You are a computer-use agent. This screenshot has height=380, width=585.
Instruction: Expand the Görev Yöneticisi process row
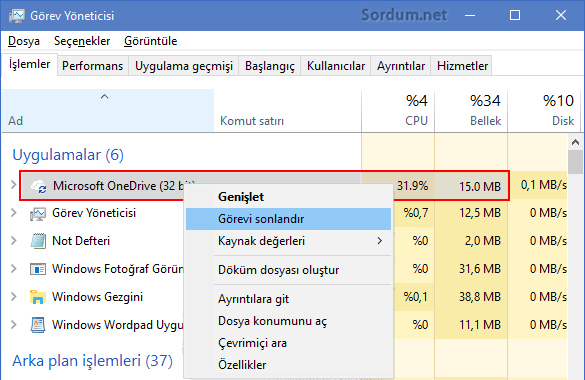pos(14,213)
